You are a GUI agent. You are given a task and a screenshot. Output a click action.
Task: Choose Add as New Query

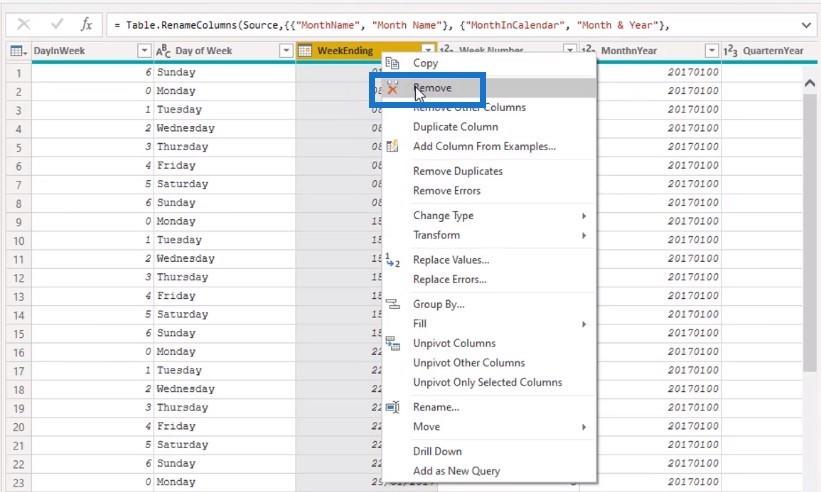(x=489, y=471)
